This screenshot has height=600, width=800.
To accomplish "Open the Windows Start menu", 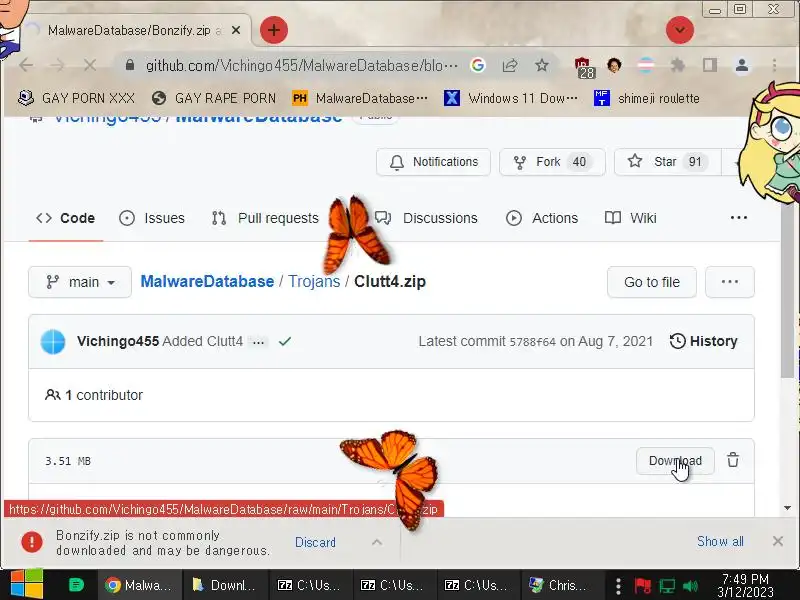I will coord(27,585).
